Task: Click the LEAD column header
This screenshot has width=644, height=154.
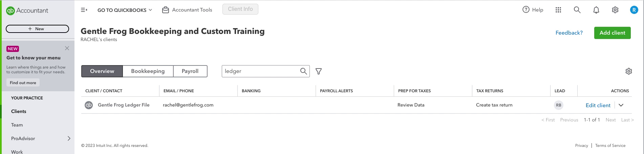Action: click(560, 91)
